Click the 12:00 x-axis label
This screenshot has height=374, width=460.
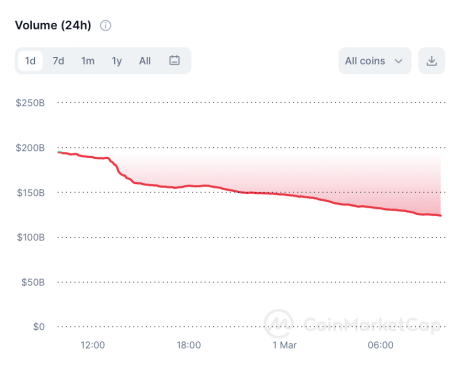pyautogui.click(x=93, y=345)
